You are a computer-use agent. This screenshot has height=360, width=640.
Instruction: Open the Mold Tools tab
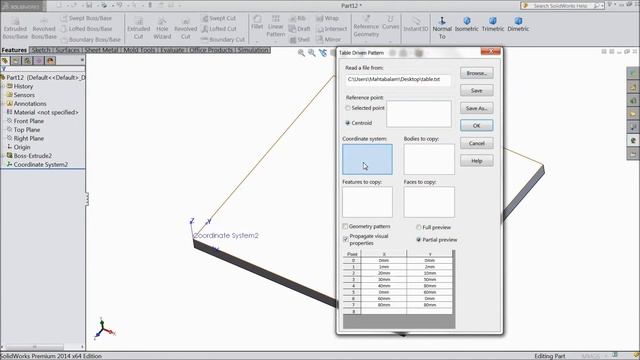coord(139,50)
